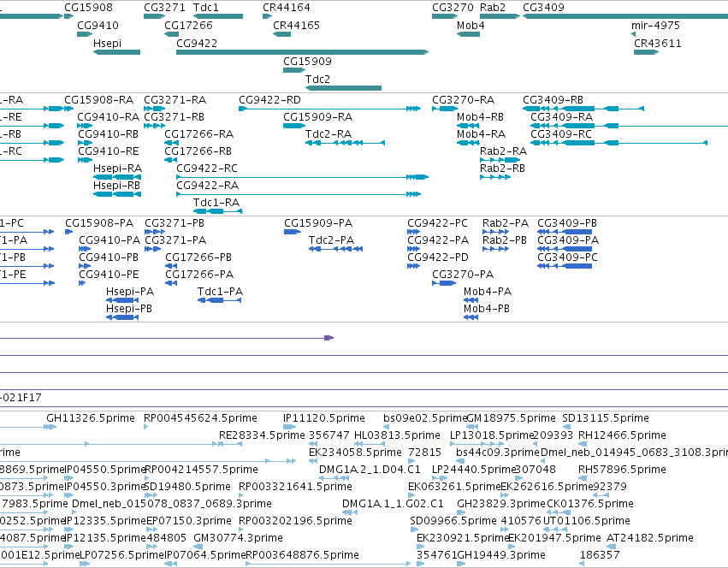Click the Mob4-PA protein glyph
The width and height of the screenshot is (728, 568).
(471, 300)
